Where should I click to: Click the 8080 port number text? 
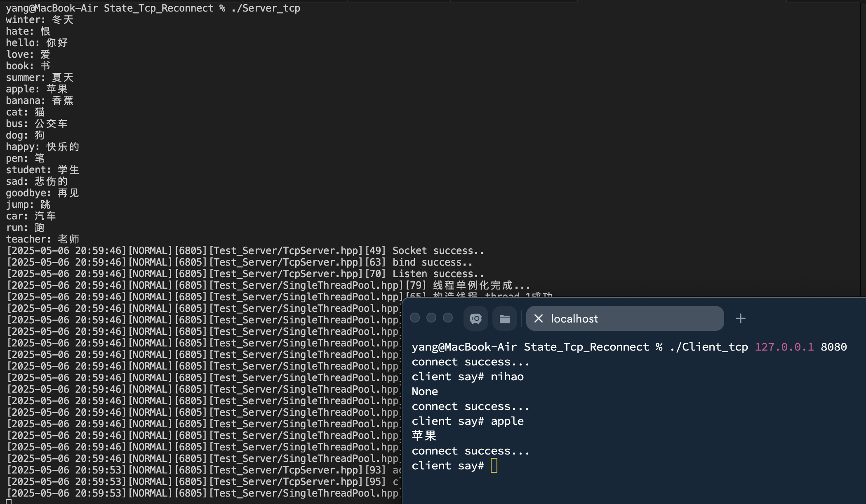(x=833, y=347)
